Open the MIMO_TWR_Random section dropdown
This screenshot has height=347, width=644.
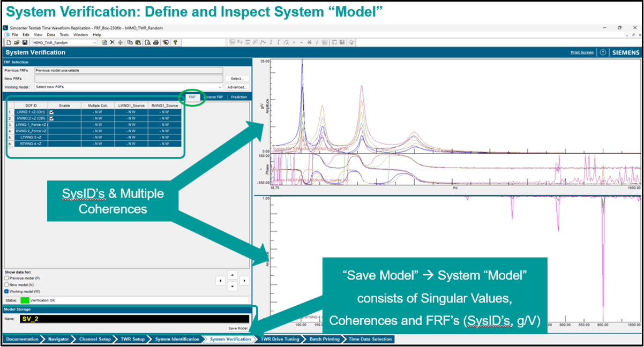click(95, 42)
